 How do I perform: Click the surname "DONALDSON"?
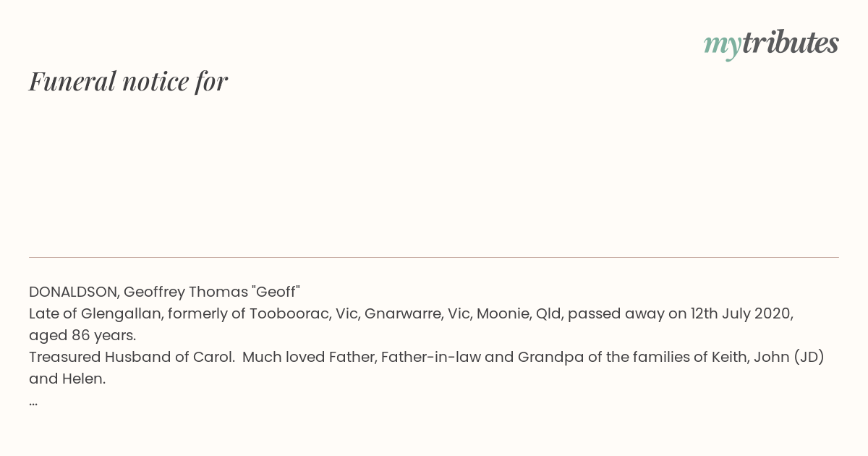[x=73, y=292]
